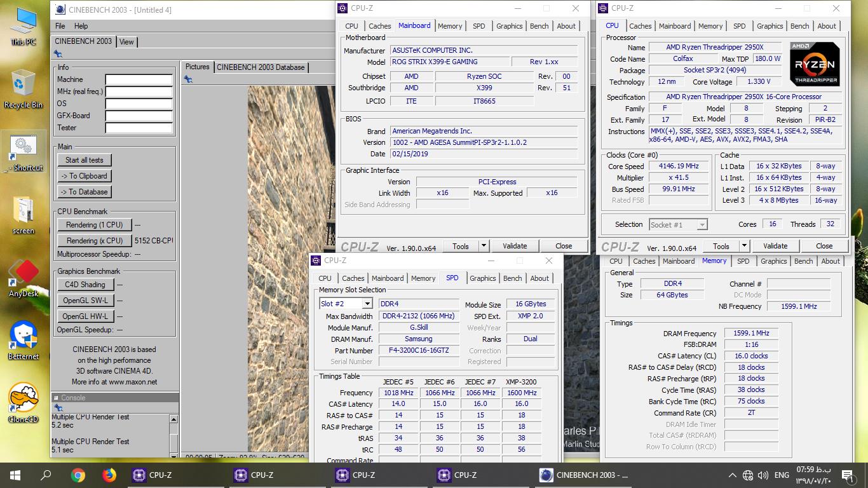
Task: Open the Help menu in CINEBENCH
Action: (81, 26)
